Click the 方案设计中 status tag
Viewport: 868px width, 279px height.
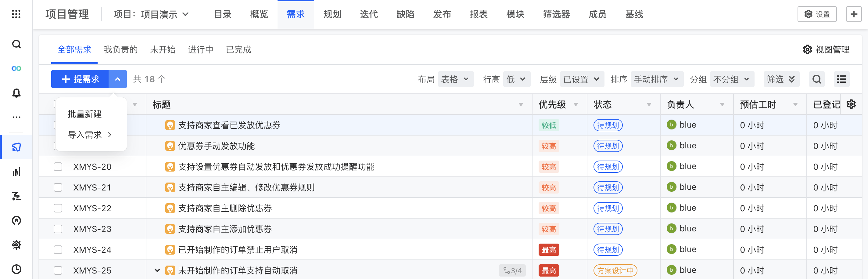coord(615,270)
